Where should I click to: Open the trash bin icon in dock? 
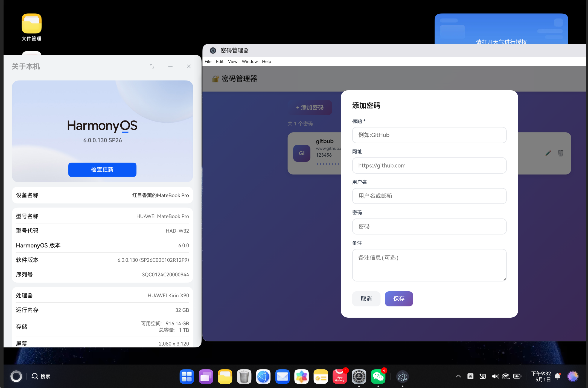[x=244, y=376]
